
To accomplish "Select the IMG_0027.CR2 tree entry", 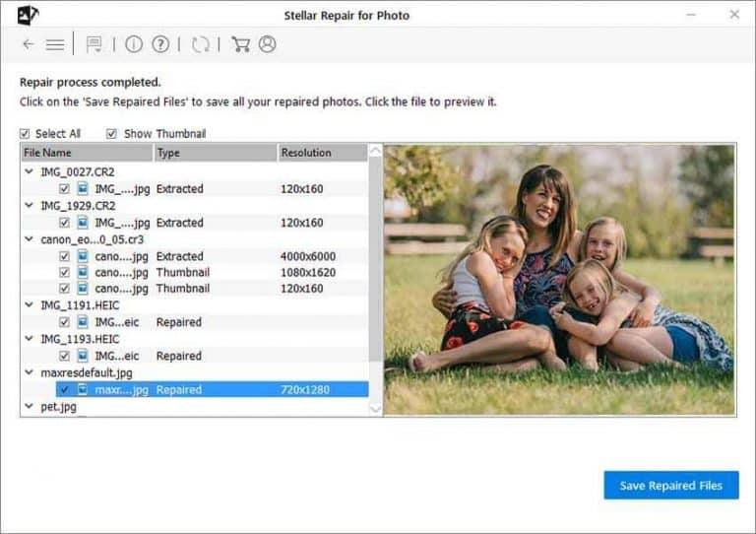I will 78,171.
